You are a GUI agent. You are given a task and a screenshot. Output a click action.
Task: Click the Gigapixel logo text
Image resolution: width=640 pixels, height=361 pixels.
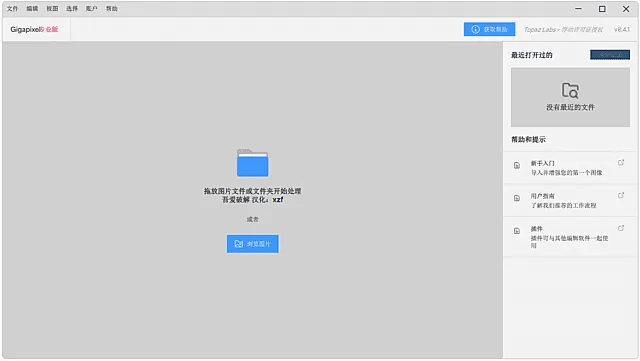click(x=34, y=29)
